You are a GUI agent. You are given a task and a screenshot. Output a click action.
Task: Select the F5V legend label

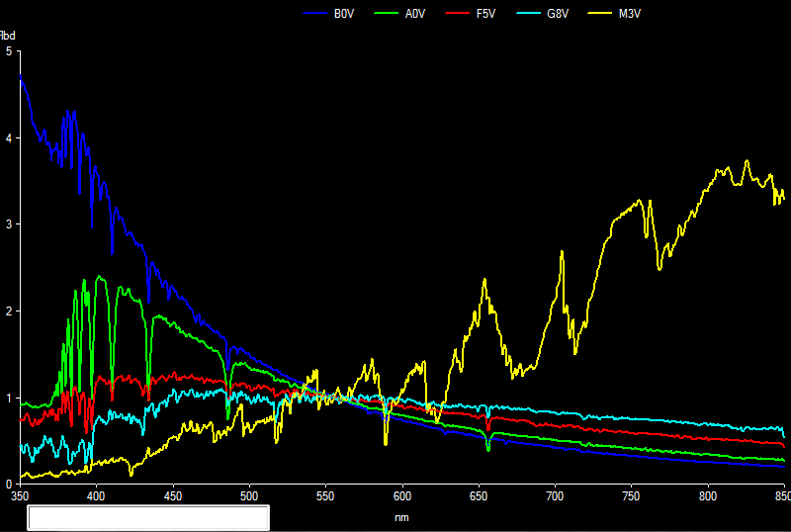(486, 14)
